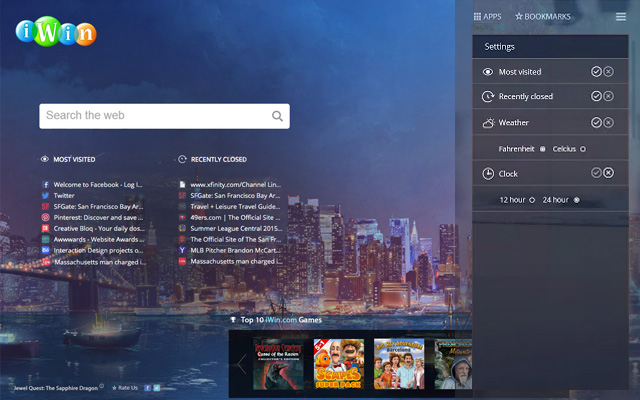Screen dimensions: 640x400
Task: Enable Weather with check button
Action: click(596, 122)
